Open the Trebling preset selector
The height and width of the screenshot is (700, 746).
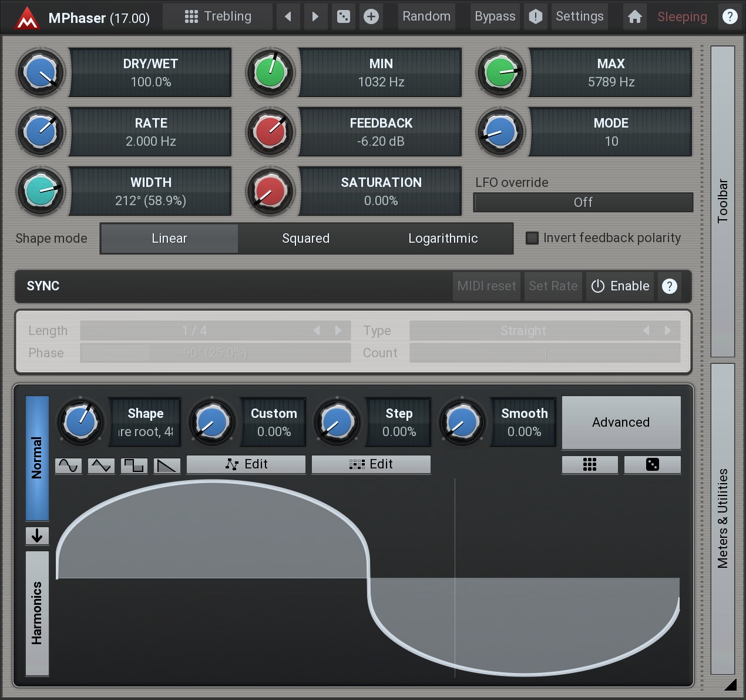pyautogui.click(x=218, y=16)
